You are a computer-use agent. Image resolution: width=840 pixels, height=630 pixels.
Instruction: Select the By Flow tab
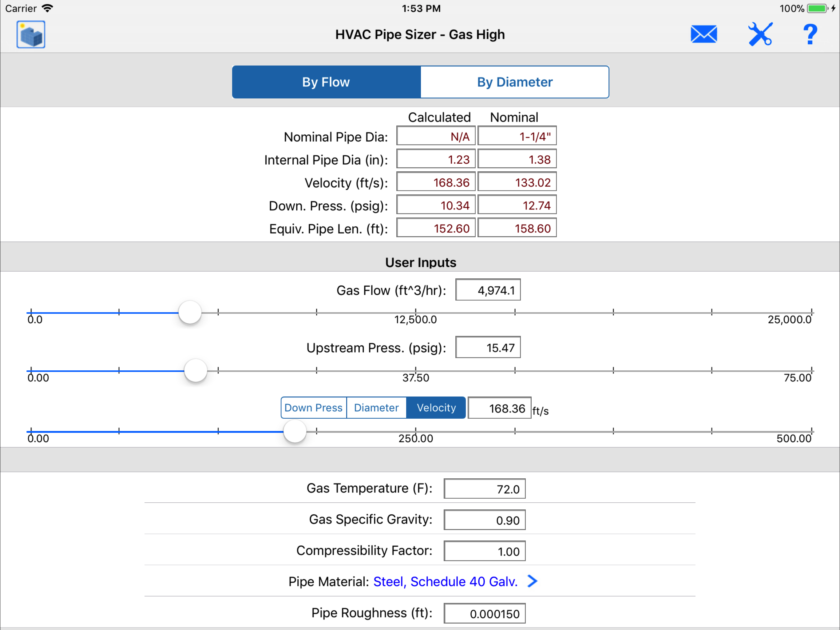(326, 82)
